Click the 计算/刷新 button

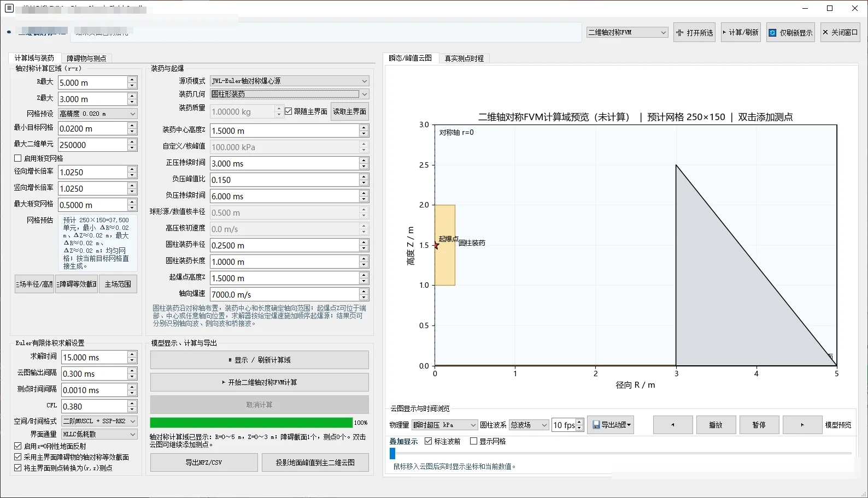point(741,33)
